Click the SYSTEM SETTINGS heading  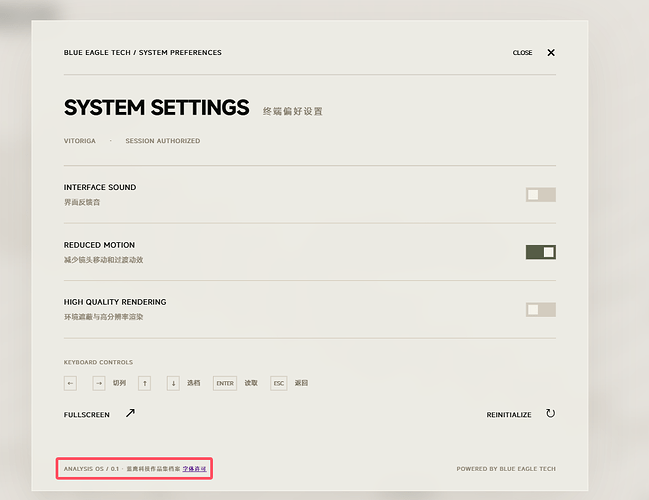(x=156, y=108)
